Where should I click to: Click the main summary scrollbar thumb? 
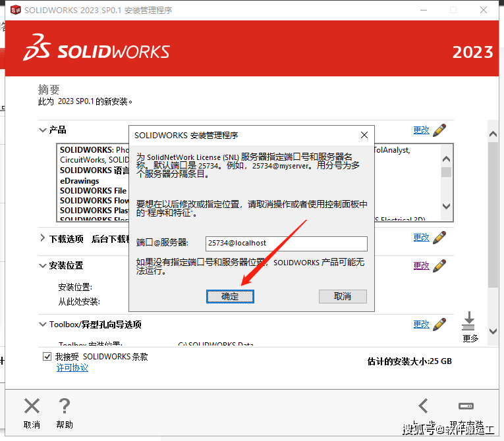click(493, 215)
